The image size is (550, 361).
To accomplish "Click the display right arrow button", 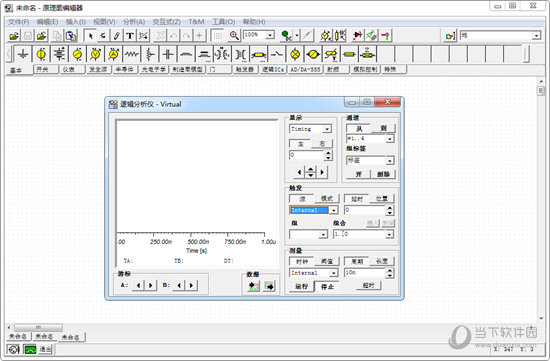I will click(322, 172).
